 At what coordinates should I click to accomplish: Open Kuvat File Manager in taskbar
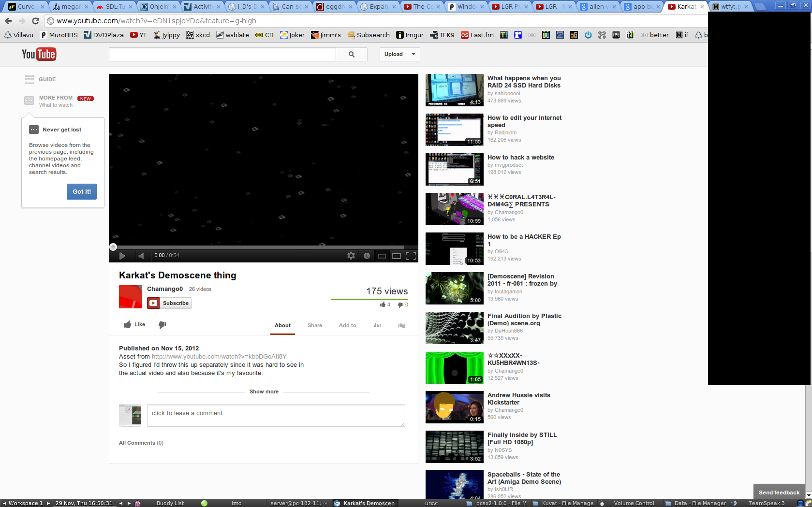[563, 503]
